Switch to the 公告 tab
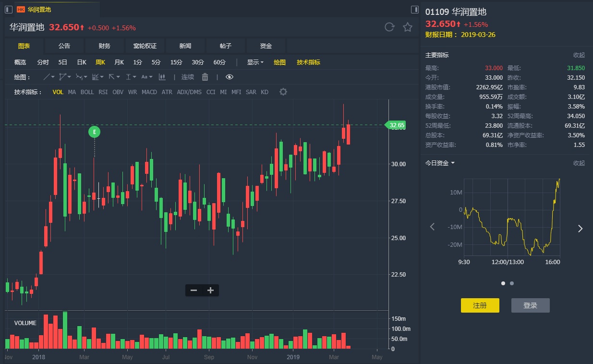 [x=64, y=46]
